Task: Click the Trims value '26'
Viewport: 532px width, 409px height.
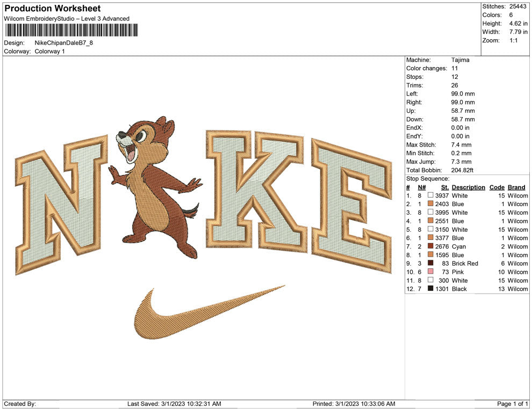Action: tap(455, 85)
